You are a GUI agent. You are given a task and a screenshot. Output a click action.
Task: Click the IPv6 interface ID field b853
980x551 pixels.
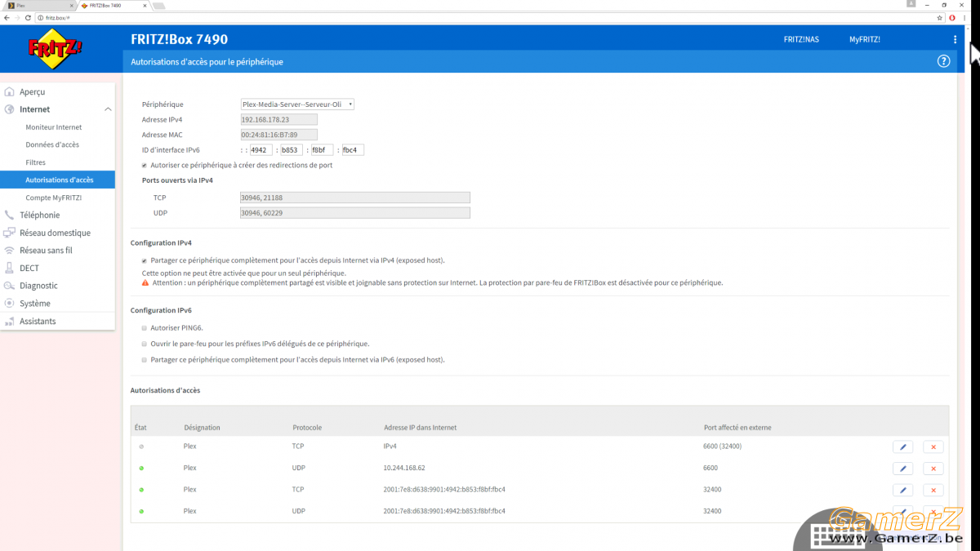[x=291, y=150]
